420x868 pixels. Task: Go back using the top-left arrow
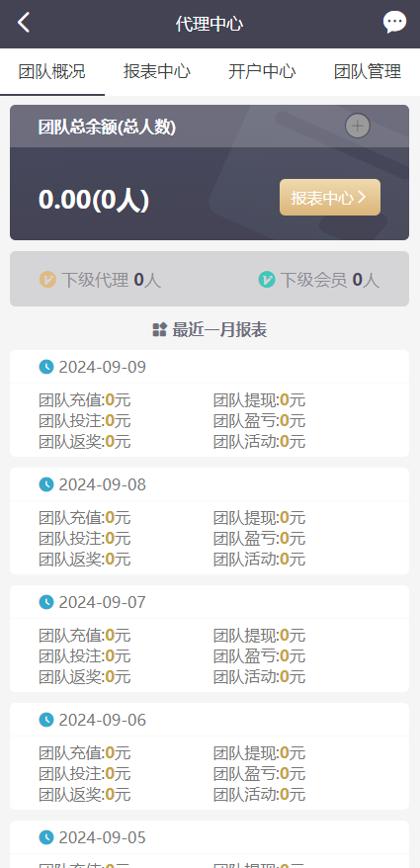24,23
